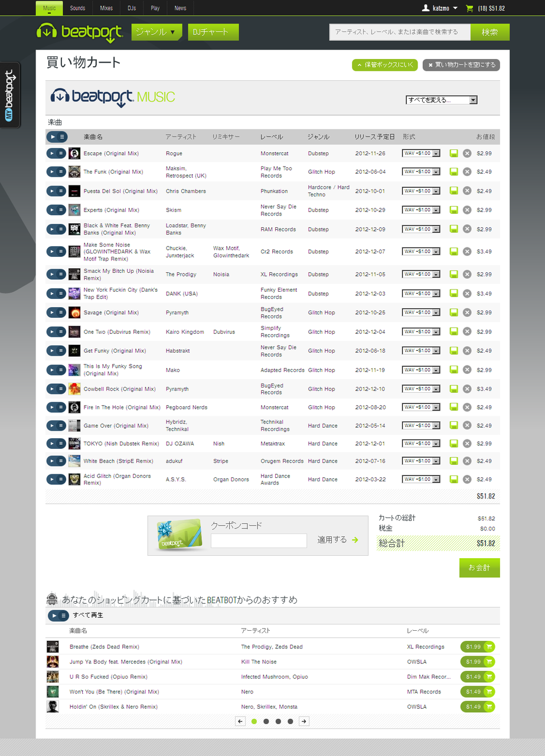This screenshot has height=756, width=545.
Task: Play the Escape (Original Mix) track preview
Action: click(x=52, y=154)
